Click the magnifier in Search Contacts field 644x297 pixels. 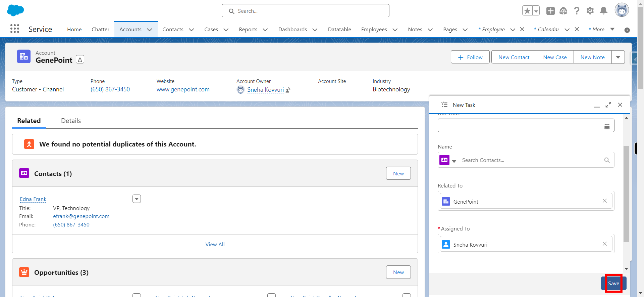click(x=607, y=160)
